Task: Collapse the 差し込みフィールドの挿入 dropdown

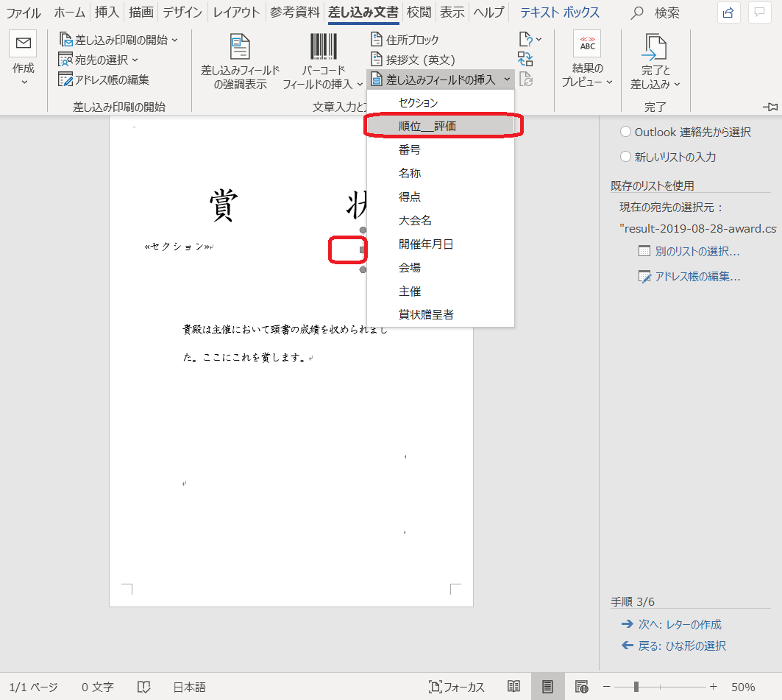Action: pyautogui.click(x=508, y=79)
